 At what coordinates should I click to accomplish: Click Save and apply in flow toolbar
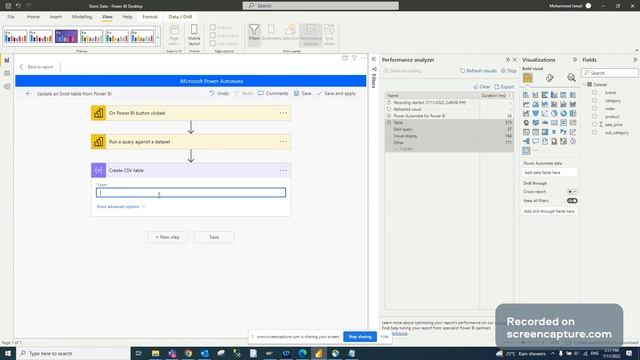(336, 93)
